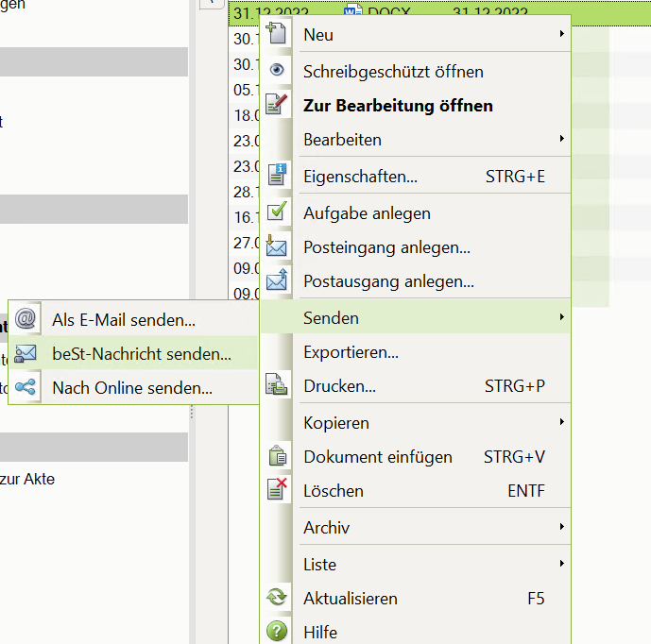Select Aktualisieren menu entry
This screenshot has width=651, height=644.
click(x=416, y=599)
